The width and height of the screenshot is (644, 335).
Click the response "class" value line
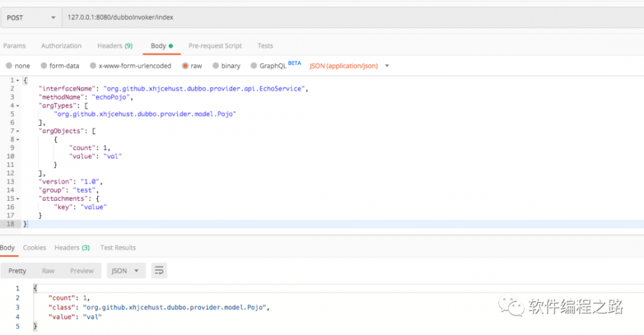click(159, 307)
